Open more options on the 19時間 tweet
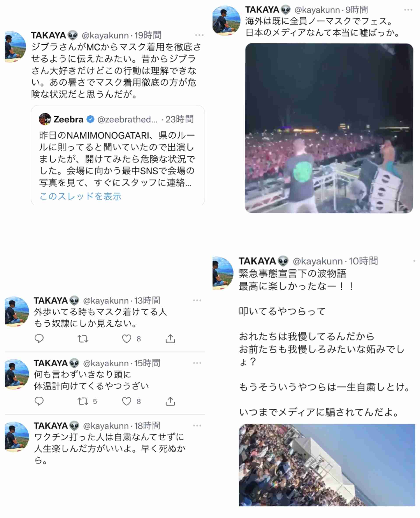 point(199,35)
